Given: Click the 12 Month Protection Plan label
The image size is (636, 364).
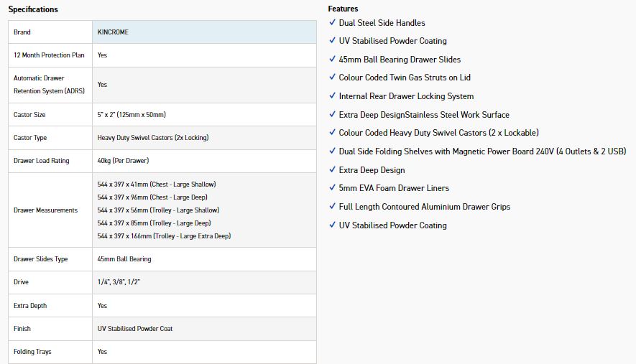Looking at the screenshot, I should (49, 55).
